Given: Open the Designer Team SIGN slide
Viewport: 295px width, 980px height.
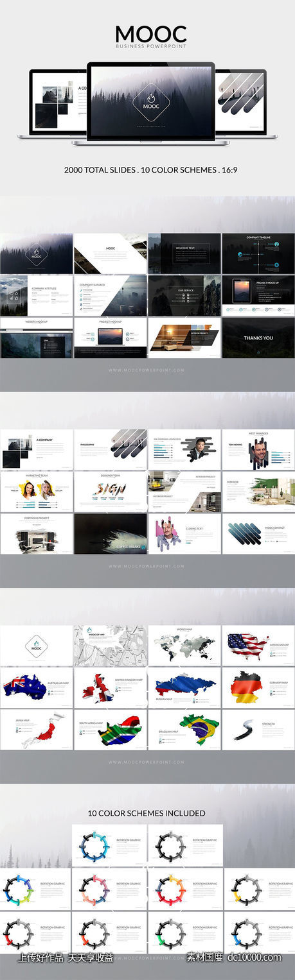Looking at the screenshot, I should [111, 492].
